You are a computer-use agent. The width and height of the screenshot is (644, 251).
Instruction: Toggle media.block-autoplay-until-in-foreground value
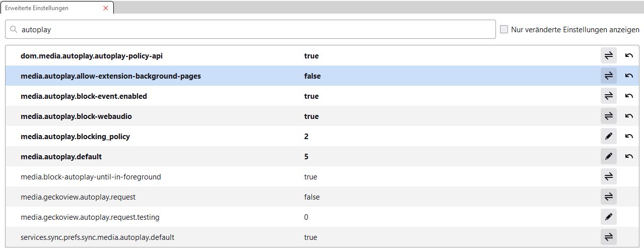(608, 177)
